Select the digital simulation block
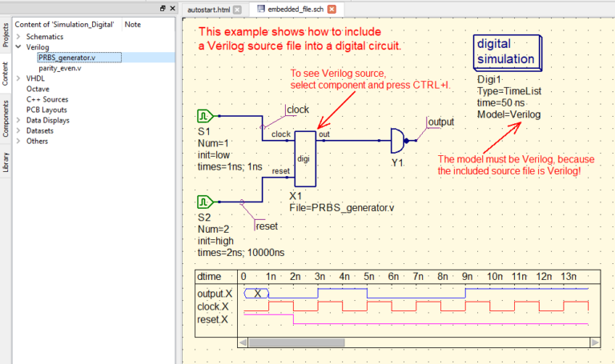This screenshot has height=364, width=615. pos(505,53)
